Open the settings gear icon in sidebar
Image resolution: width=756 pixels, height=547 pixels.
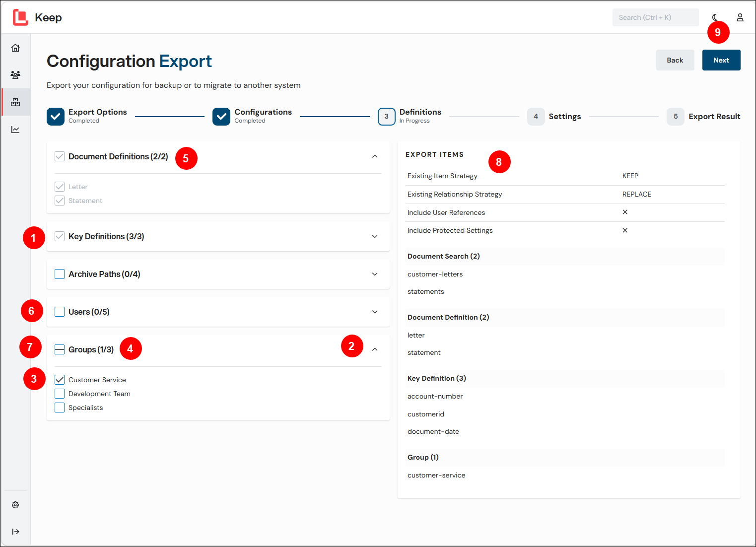15,505
